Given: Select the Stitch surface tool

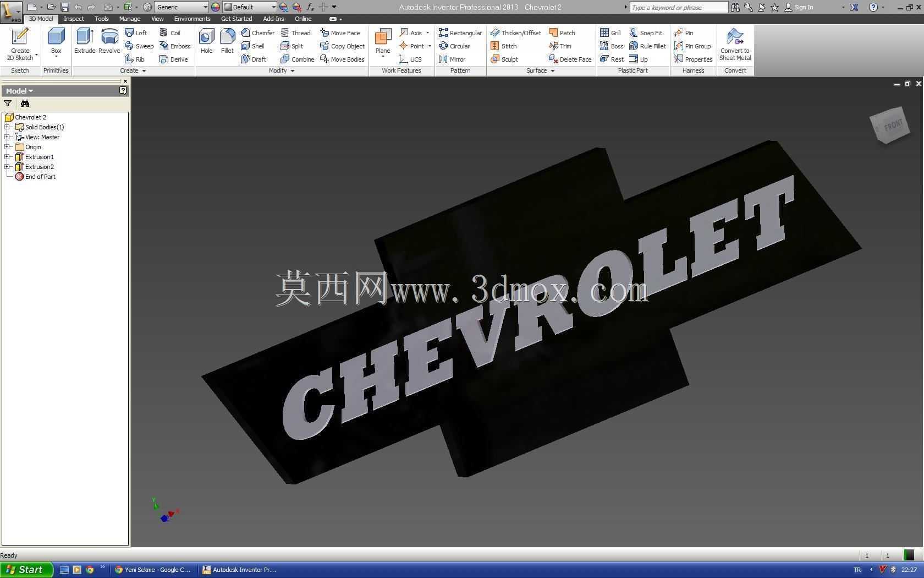Looking at the screenshot, I should tap(504, 46).
